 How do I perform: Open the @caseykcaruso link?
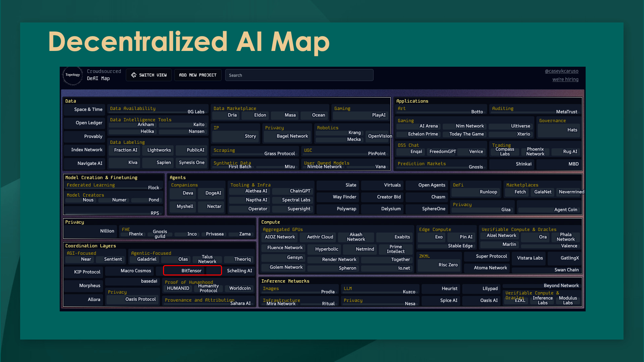(x=561, y=71)
